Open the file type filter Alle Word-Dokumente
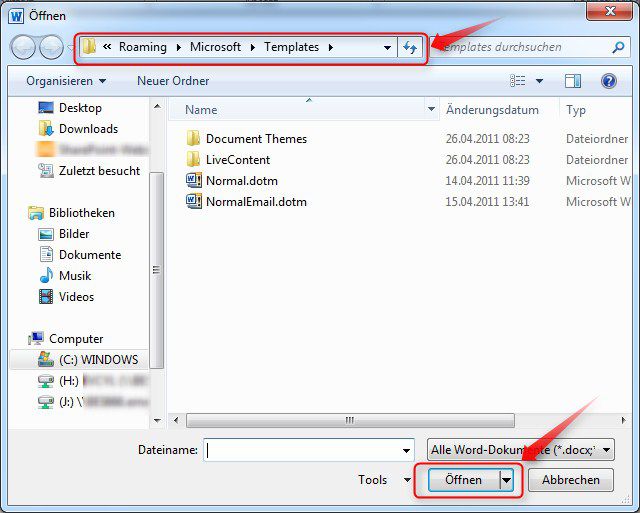Image resolution: width=640 pixels, height=513 pixels. [x=520, y=450]
